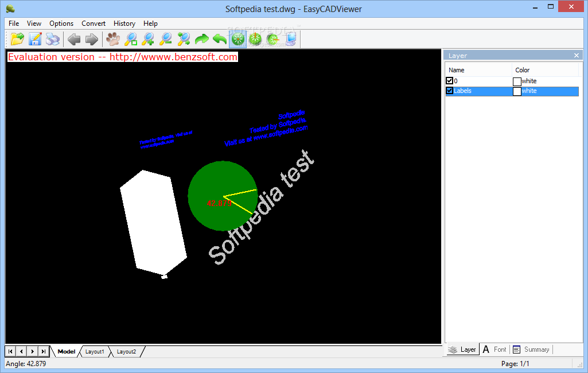This screenshot has height=373, width=588.
Task: Click the white color swatch of layer 0
Action: coord(517,81)
